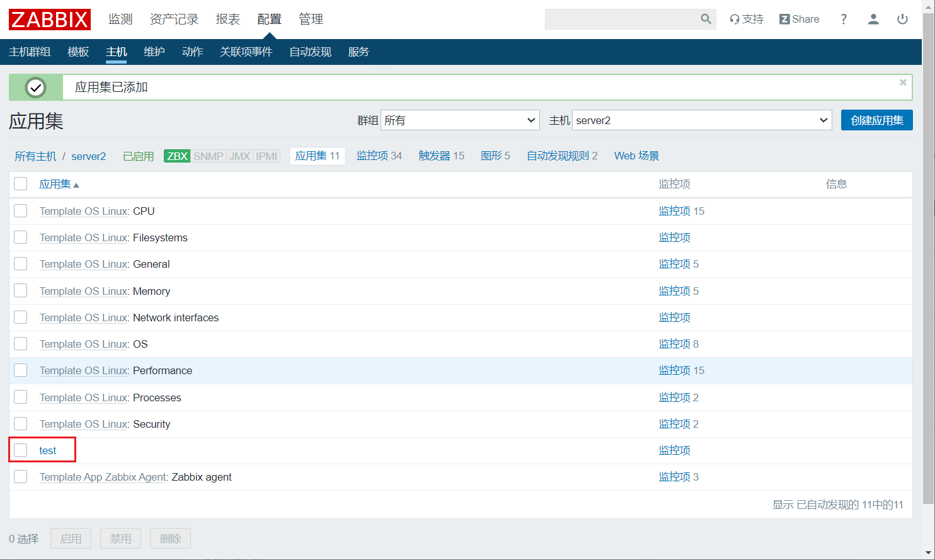Image resolution: width=935 pixels, height=560 pixels.
Task: Open the 监测 top menu
Action: [x=120, y=20]
